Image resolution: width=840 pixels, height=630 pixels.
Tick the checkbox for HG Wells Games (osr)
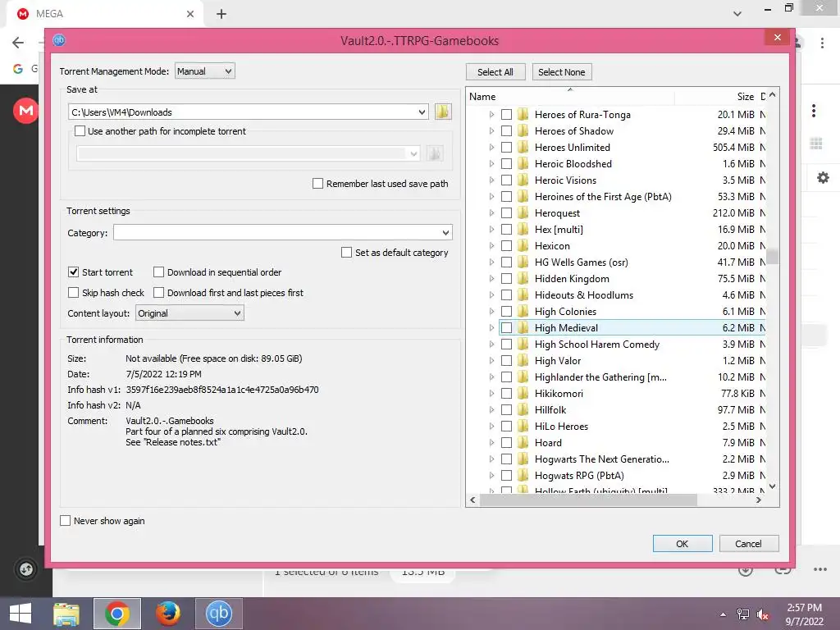click(506, 262)
